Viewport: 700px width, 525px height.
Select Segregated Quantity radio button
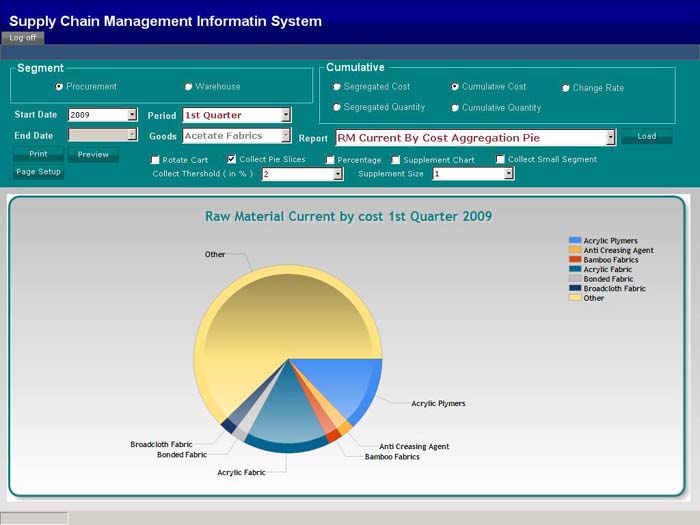337,107
